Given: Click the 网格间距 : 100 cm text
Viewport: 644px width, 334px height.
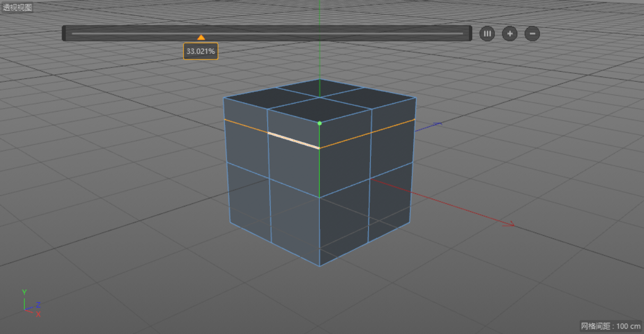Looking at the screenshot, I should coord(610,326).
